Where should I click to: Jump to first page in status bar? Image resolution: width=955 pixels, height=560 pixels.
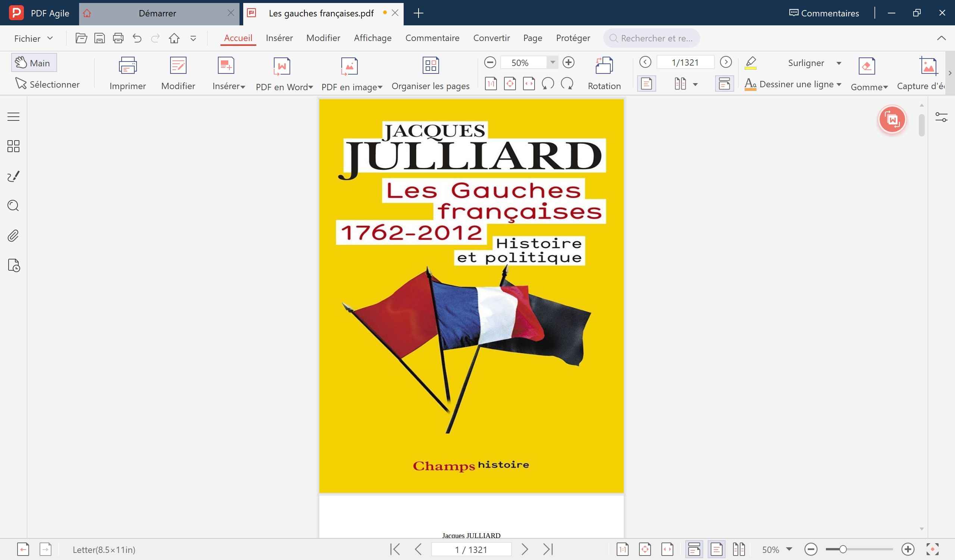click(x=395, y=549)
